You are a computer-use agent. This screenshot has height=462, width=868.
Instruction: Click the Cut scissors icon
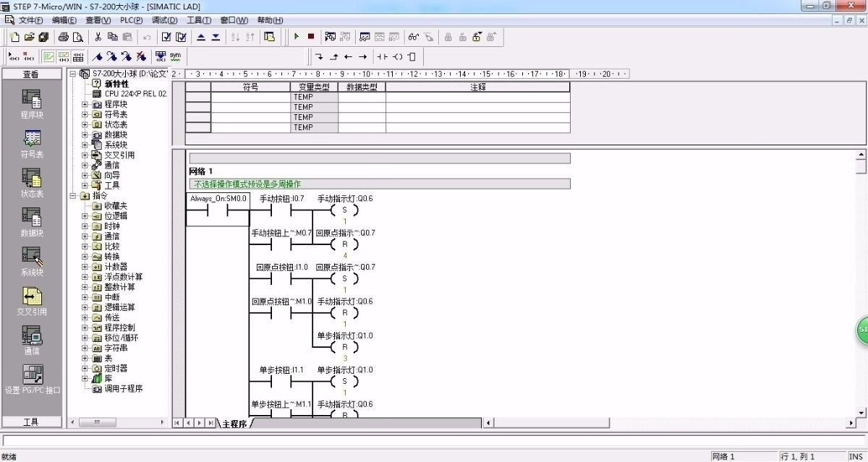coord(98,37)
